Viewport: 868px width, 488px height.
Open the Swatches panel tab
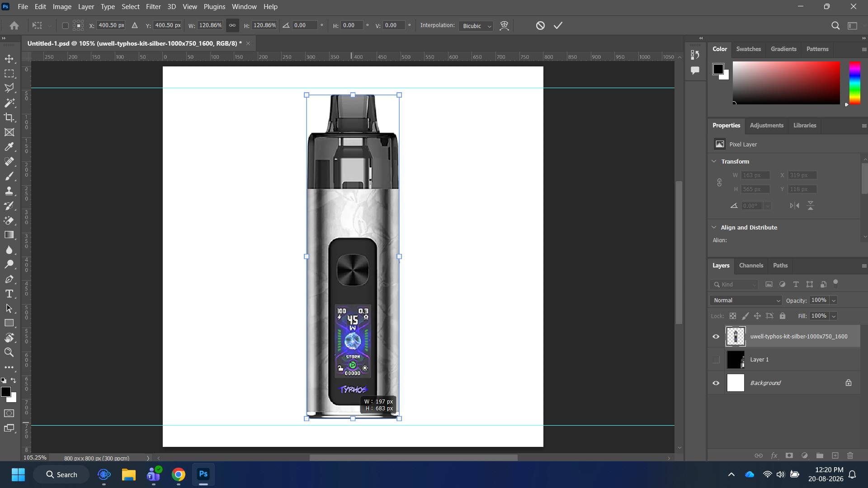pyautogui.click(x=748, y=49)
